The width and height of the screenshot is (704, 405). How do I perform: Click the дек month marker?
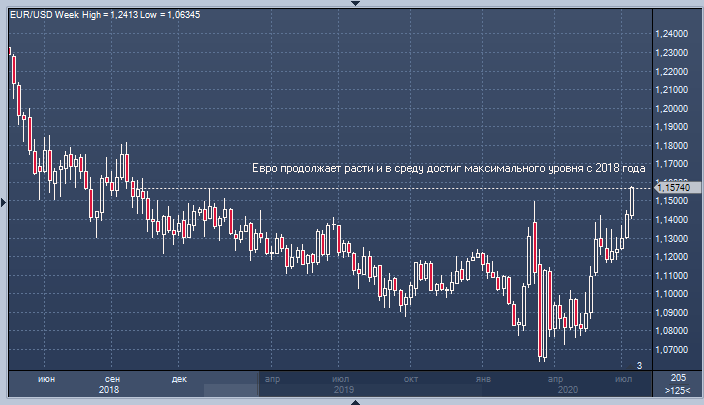[x=180, y=378]
